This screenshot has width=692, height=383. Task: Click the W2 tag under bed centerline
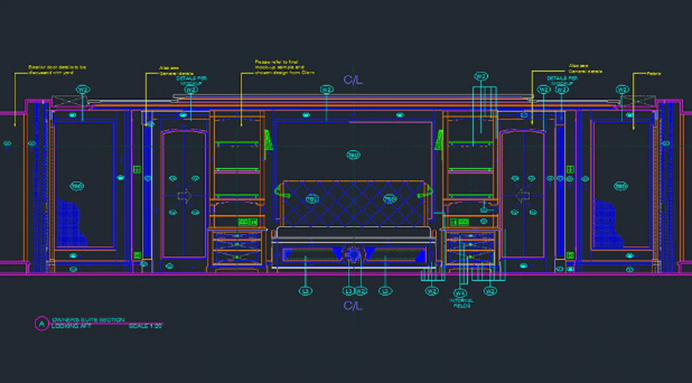361,291
